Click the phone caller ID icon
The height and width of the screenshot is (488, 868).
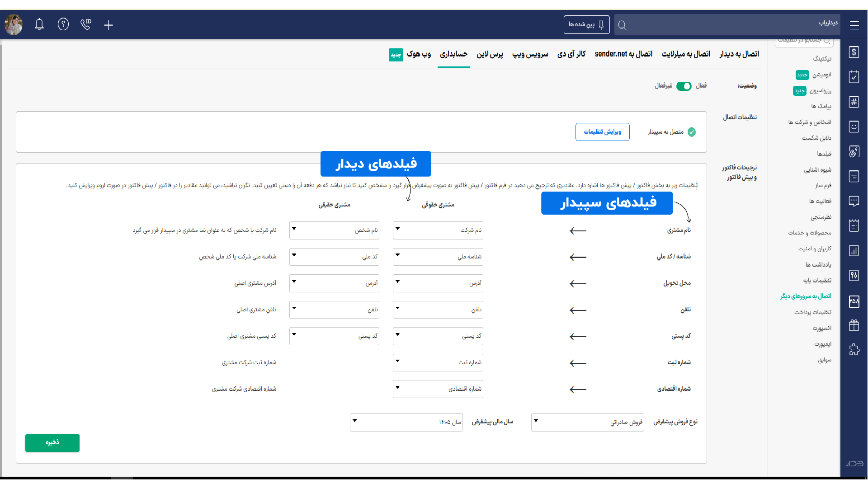coord(86,24)
